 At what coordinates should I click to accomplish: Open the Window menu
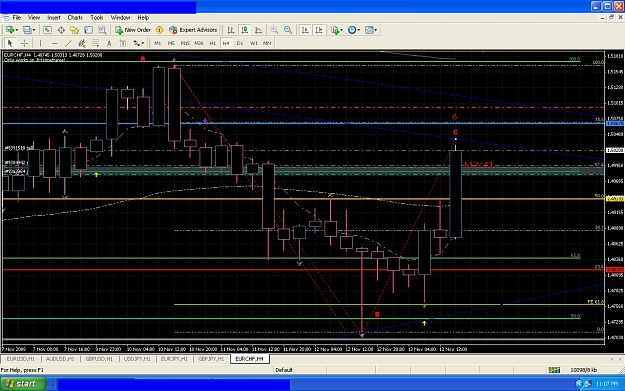[x=120, y=18]
